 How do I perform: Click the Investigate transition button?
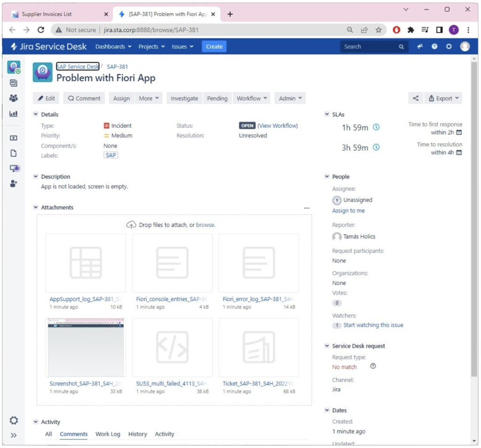pos(184,98)
